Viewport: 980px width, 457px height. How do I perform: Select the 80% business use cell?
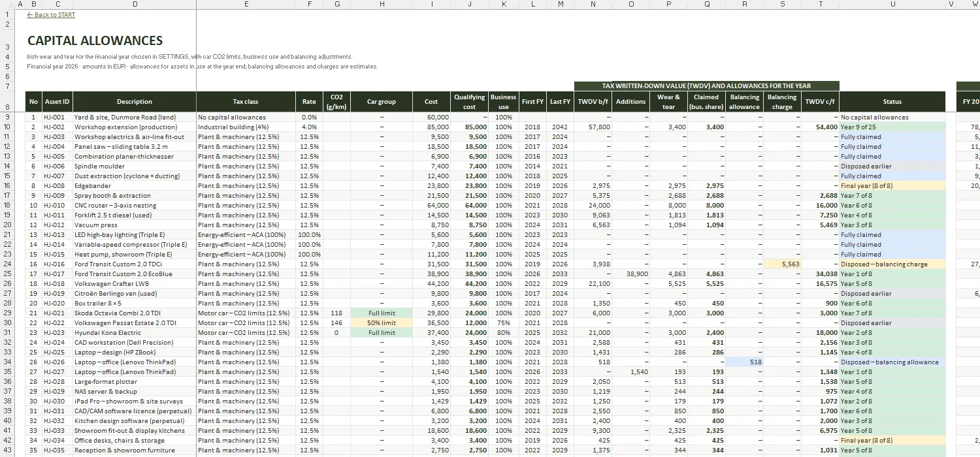point(504,332)
